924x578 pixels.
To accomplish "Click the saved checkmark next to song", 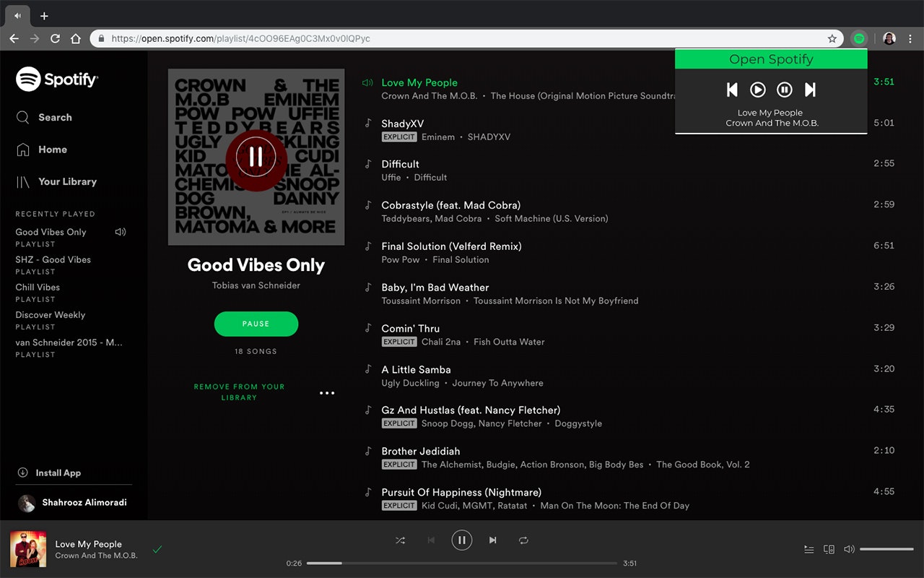I will (x=157, y=549).
